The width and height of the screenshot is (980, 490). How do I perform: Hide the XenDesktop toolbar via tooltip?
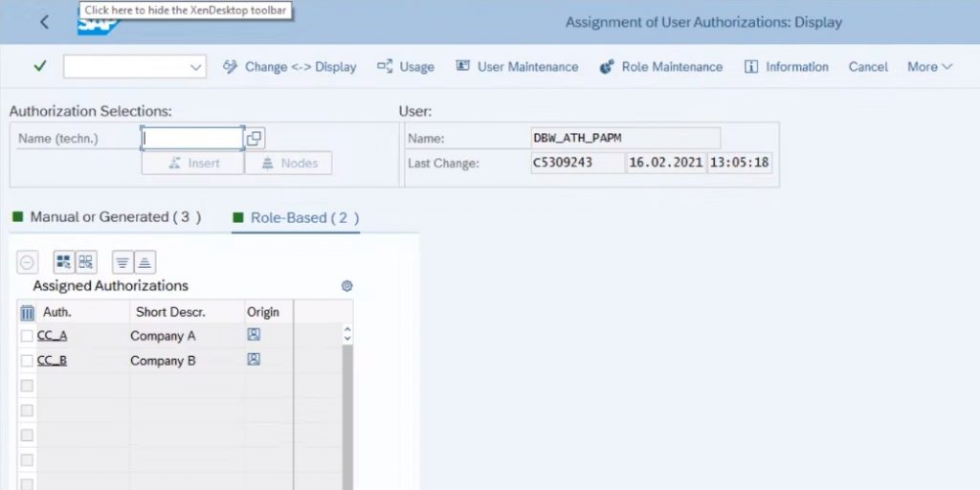(186, 10)
